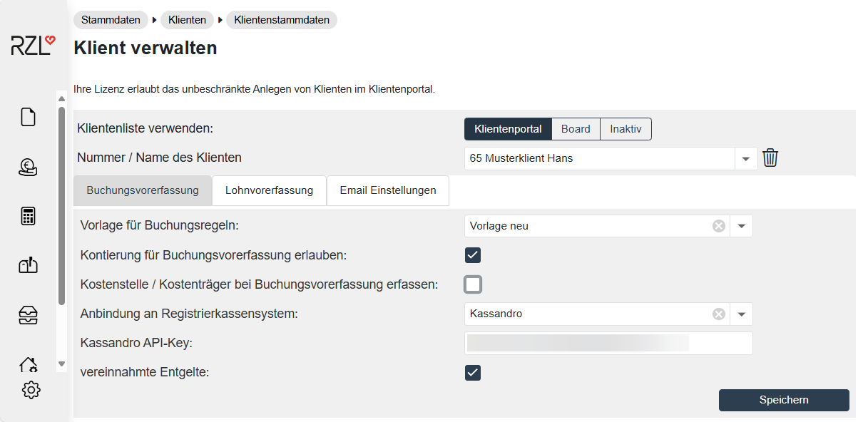Click the RZL logo
868x422 pixels.
pos(32,46)
